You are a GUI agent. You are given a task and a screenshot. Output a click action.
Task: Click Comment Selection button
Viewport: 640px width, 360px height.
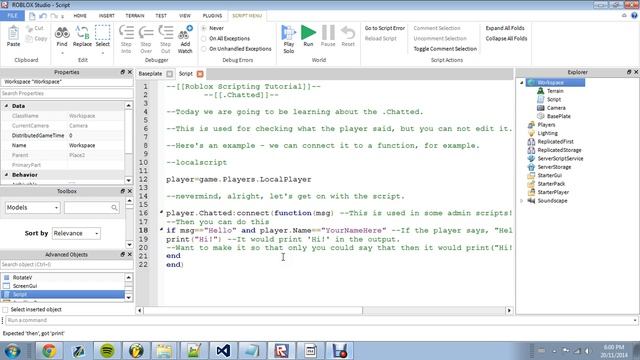click(x=437, y=28)
